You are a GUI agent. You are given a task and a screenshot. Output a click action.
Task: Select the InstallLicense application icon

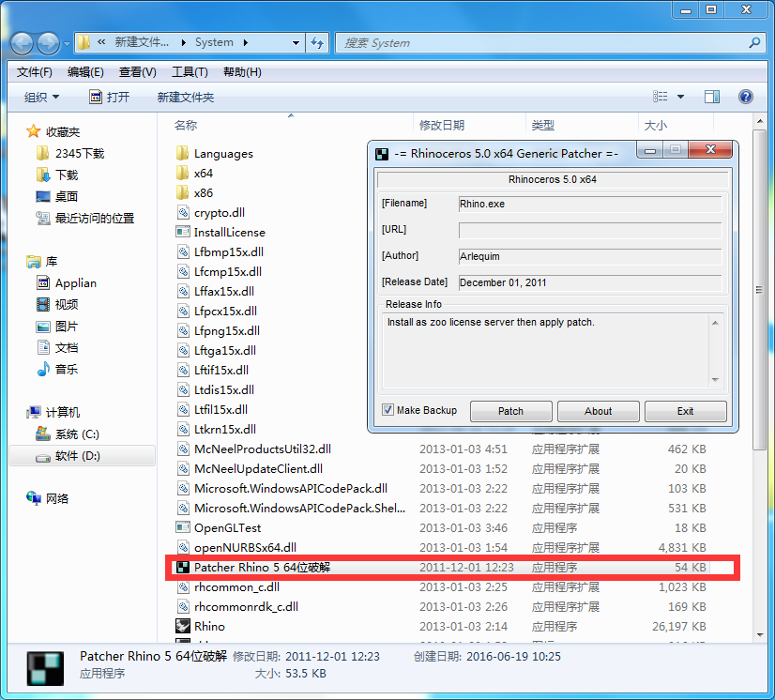(183, 232)
